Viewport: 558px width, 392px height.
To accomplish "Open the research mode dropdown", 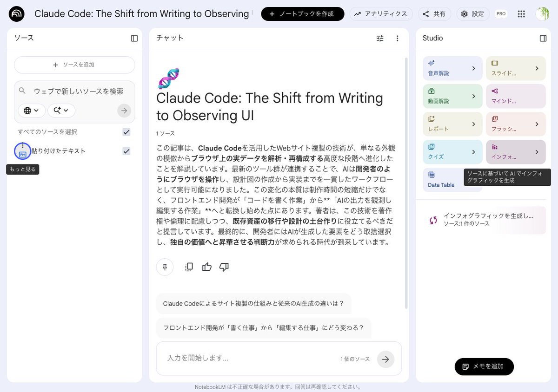I will tap(61, 111).
